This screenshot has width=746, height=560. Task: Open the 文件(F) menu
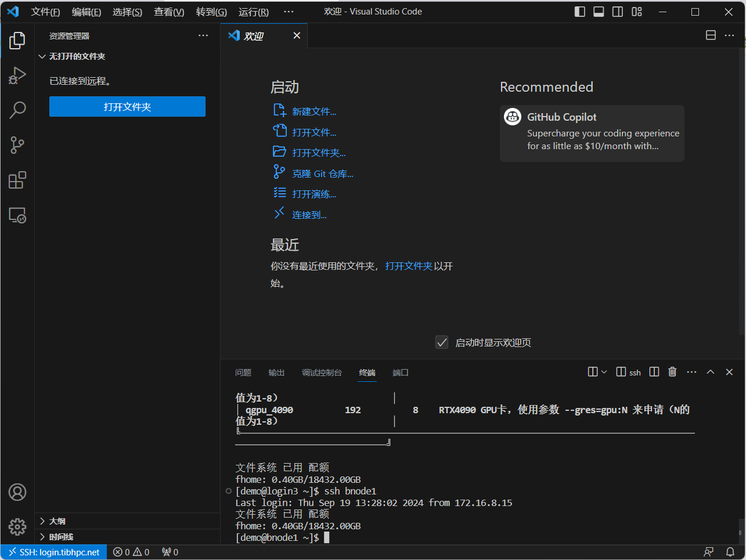(x=45, y=12)
